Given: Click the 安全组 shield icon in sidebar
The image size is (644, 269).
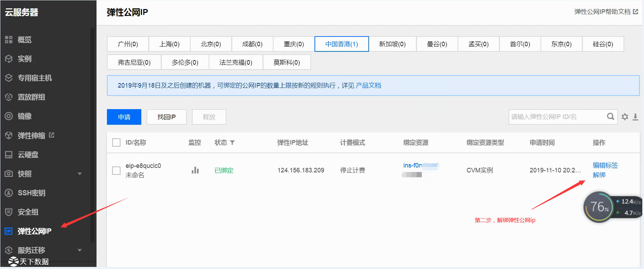Looking at the screenshot, I should 9,212.
